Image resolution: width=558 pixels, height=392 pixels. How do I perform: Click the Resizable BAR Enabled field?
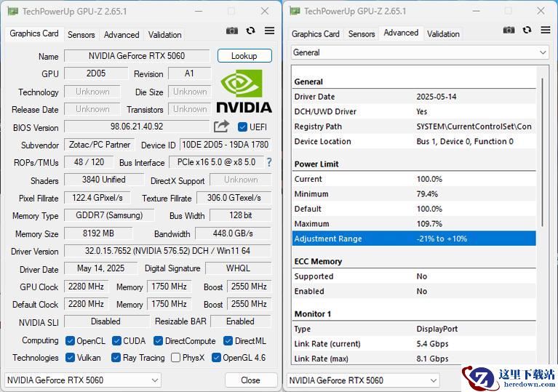241,321
